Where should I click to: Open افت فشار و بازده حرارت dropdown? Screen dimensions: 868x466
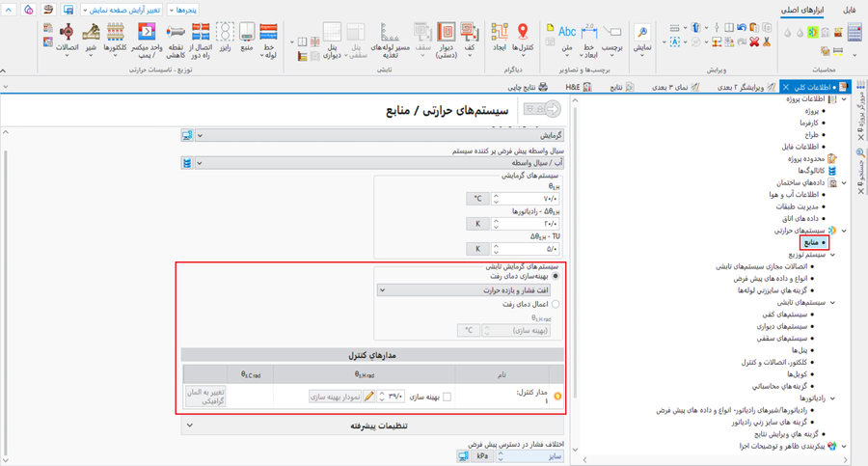click(x=464, y=289)
